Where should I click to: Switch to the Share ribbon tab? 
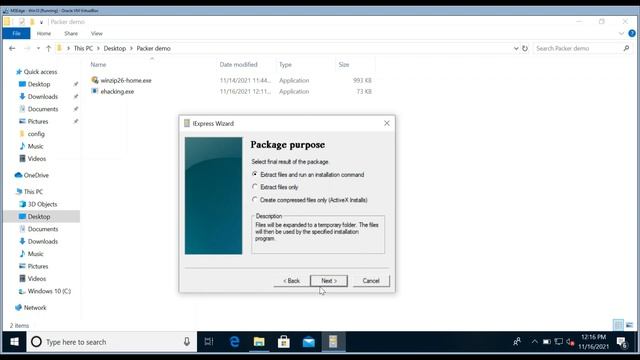[71, 33]
